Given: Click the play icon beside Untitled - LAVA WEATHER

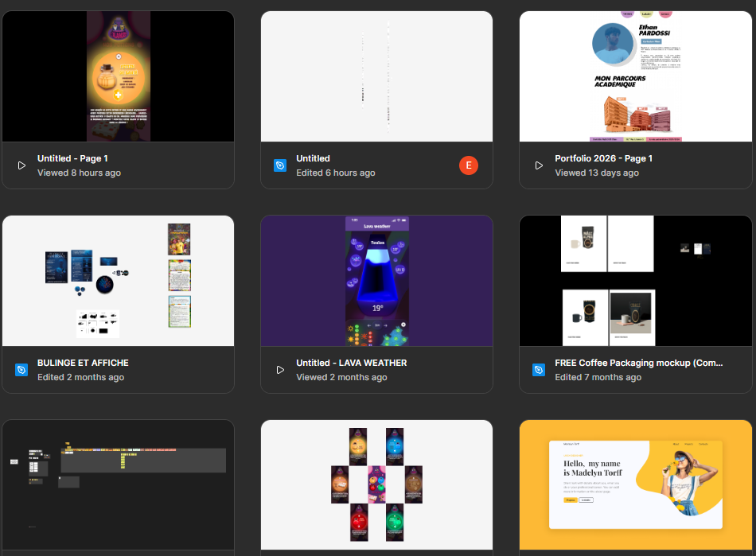Looking at the screenshot, I should 280,370.
